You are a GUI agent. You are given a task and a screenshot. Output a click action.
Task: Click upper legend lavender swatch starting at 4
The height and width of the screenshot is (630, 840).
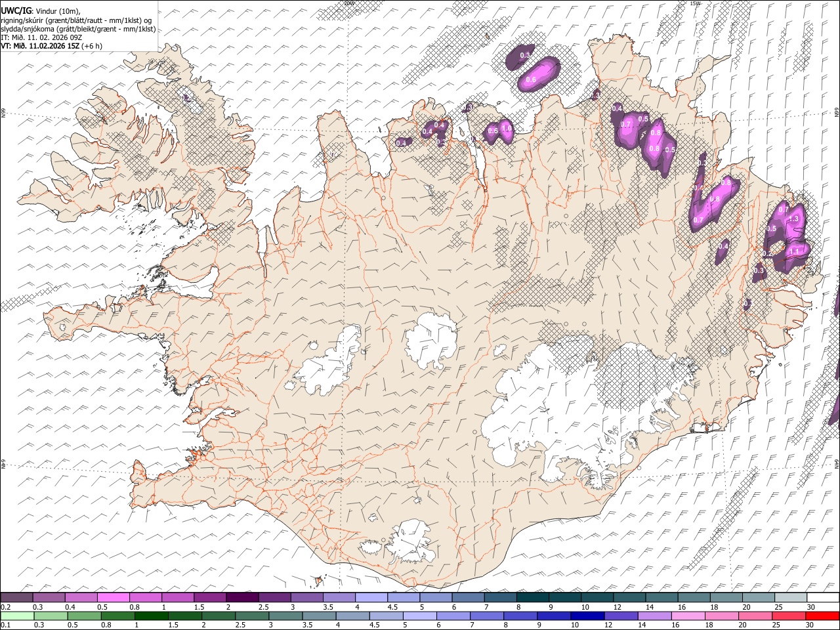click(x=370, y=598)
